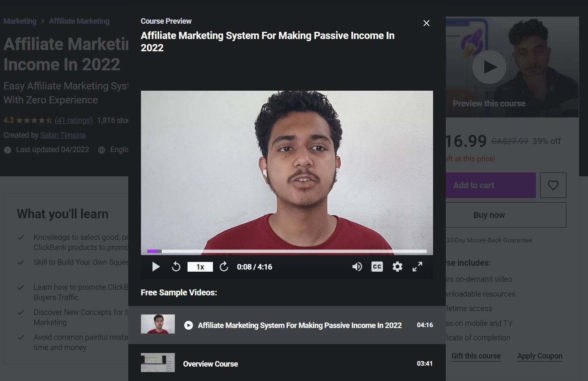The image size is (588, 381).
Task: Go to the Marketing breadcrumb category
Action: click(x=20, y=21)
